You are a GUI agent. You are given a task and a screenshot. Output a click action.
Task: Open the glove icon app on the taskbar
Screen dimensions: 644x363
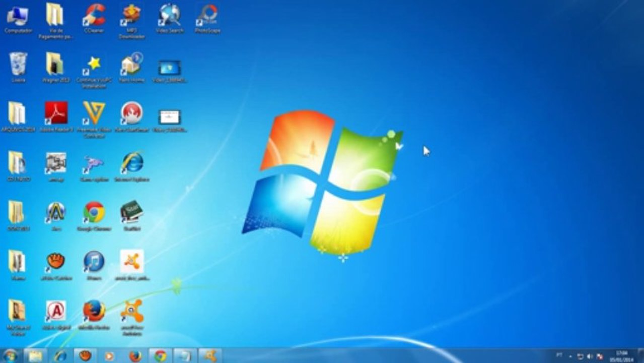[85, 356]
